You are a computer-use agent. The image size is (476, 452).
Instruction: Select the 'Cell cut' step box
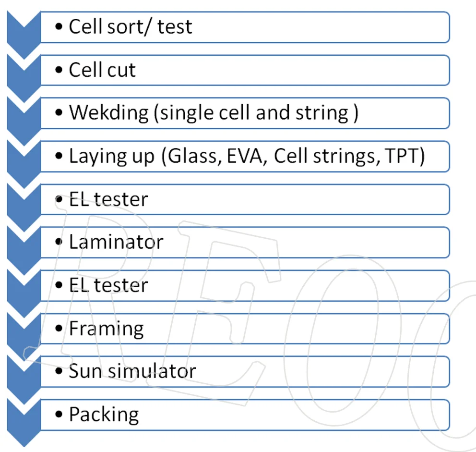pos(245,70)
